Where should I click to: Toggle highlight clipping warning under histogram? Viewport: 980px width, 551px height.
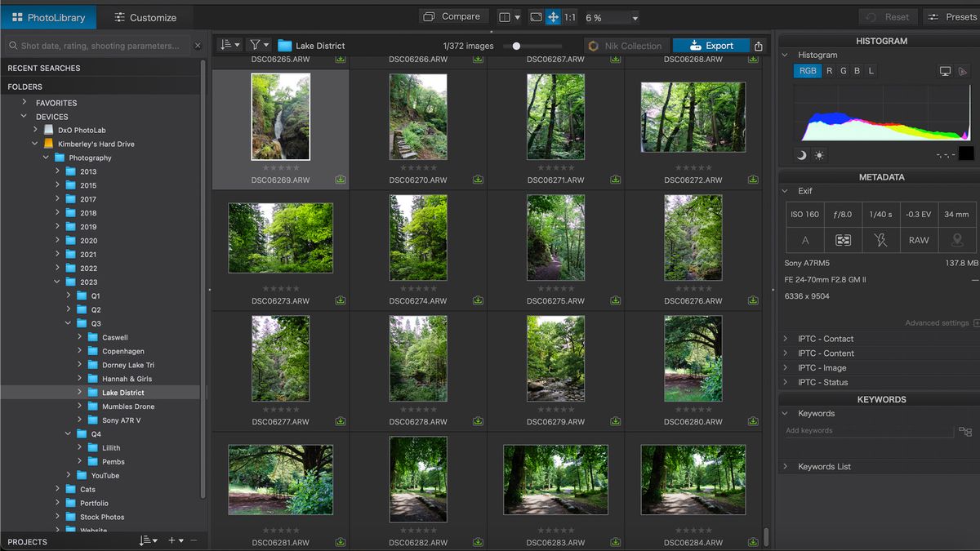coord(821,154)
